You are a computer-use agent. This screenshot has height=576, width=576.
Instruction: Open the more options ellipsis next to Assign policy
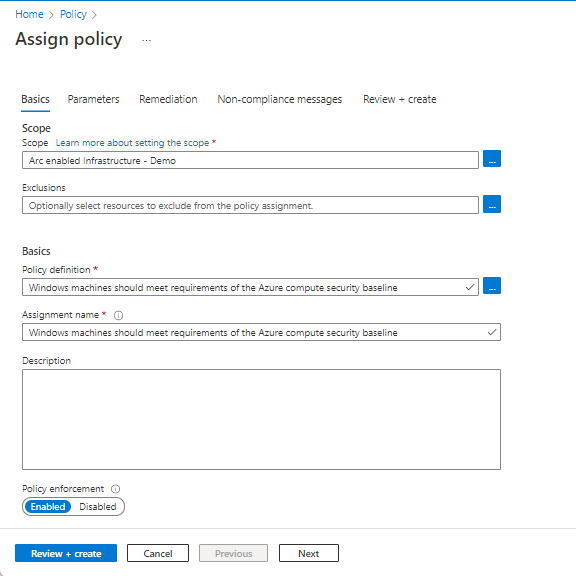pos(146,40)
